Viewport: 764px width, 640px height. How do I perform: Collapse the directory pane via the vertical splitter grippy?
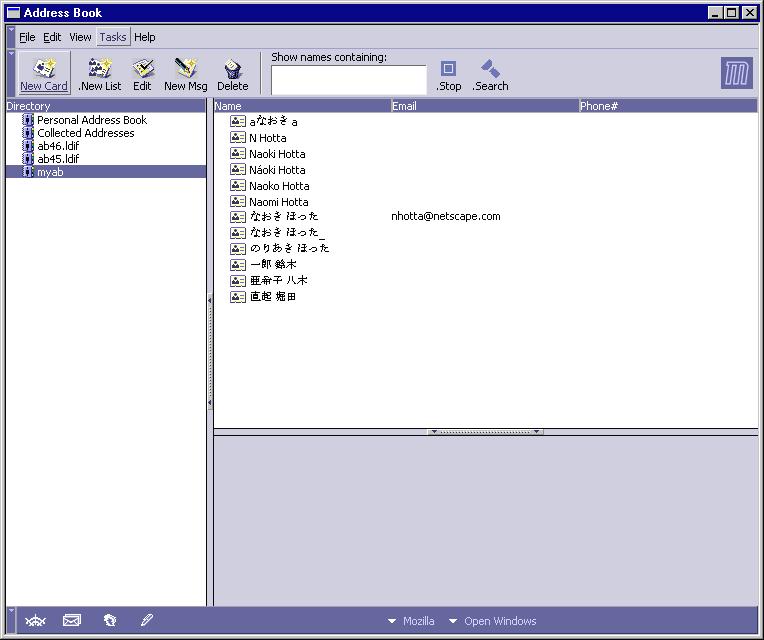click(210, 350)
